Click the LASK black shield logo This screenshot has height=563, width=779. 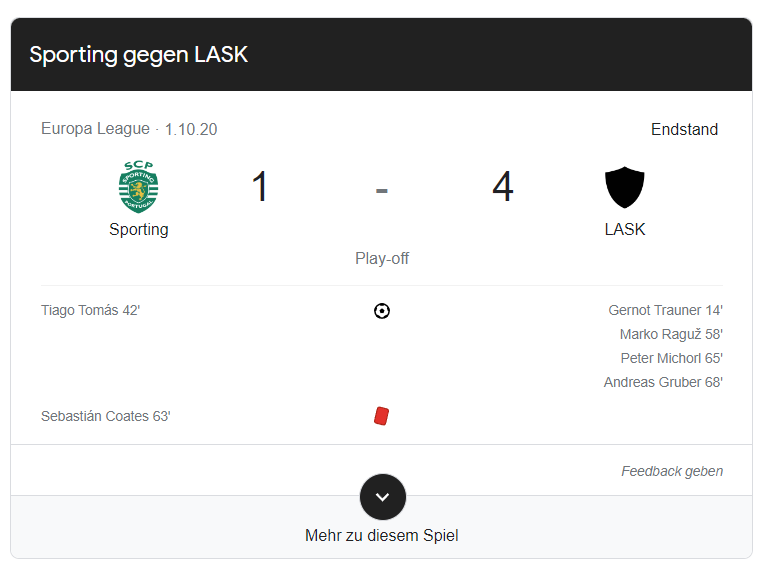point(624,187)
